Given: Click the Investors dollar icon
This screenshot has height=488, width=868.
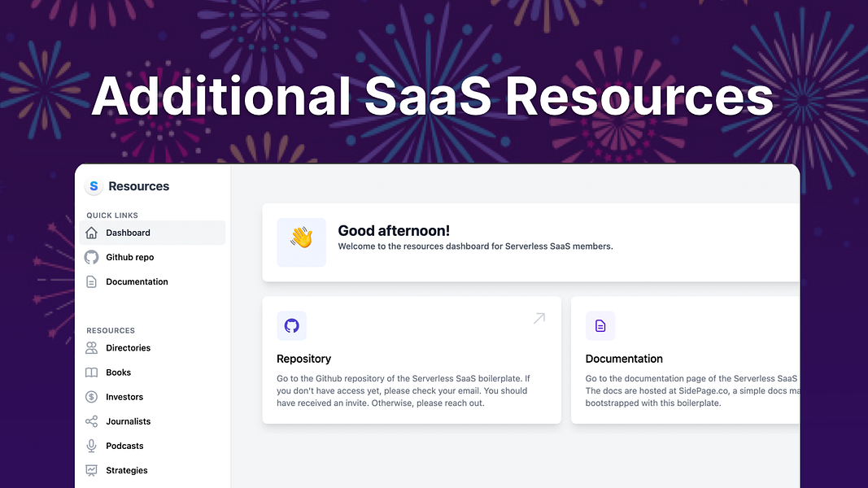Looking at the screenshot, I should pos(91,397).
